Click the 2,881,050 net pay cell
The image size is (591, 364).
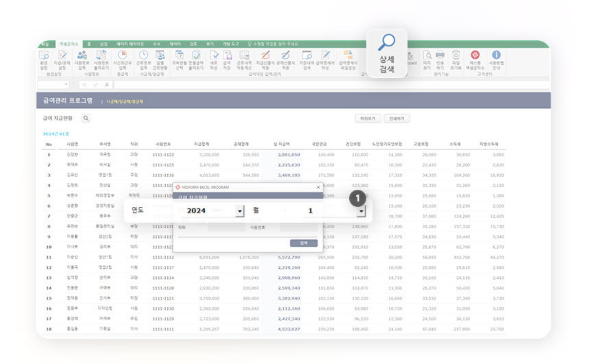click(289, 154)
